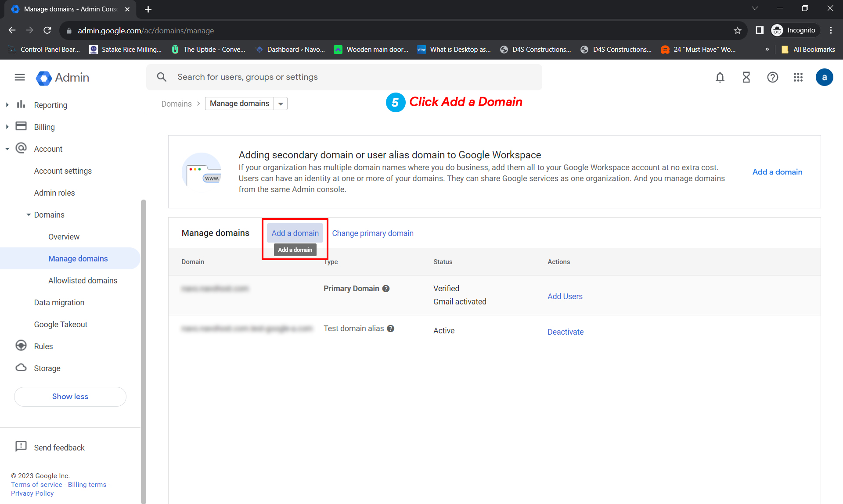Open the notifications bell

tap(720, 77)
